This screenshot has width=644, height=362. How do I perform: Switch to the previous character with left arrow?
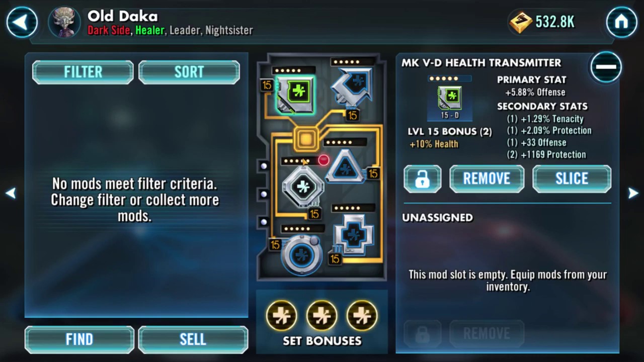11,193
